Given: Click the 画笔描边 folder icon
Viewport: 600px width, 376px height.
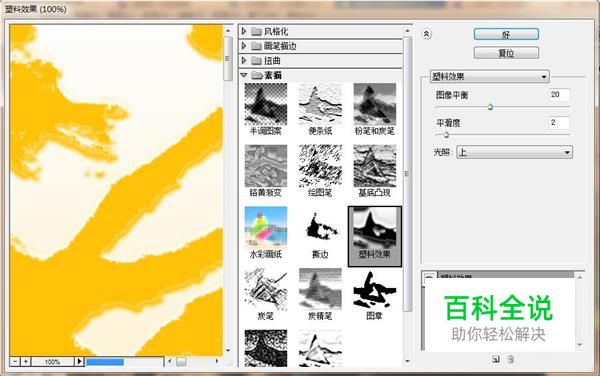Looking at the screenshot, I should pos(256,46).
